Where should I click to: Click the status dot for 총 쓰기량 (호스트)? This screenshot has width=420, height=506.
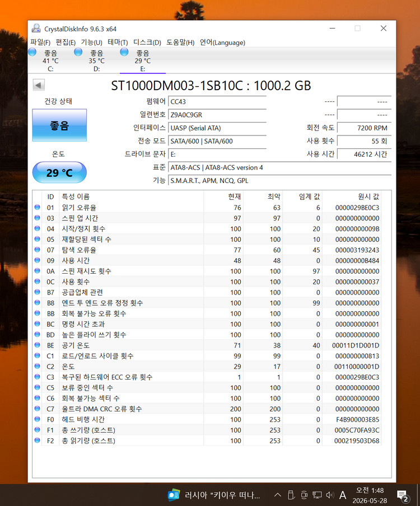coord(37,430)
